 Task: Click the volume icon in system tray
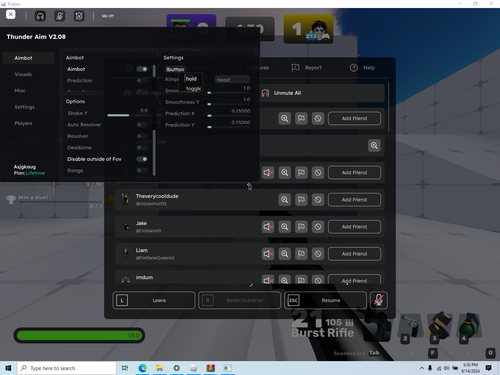[447, 368]
